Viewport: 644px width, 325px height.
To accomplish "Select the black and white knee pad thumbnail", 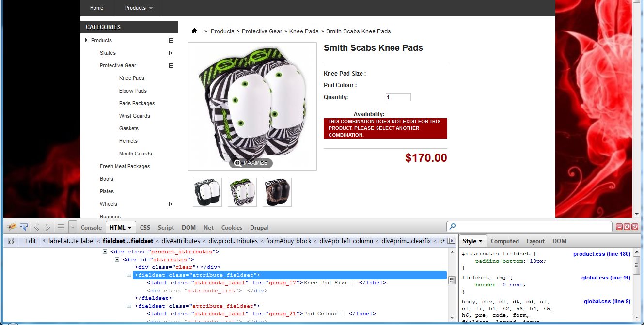I will point(207,192).
